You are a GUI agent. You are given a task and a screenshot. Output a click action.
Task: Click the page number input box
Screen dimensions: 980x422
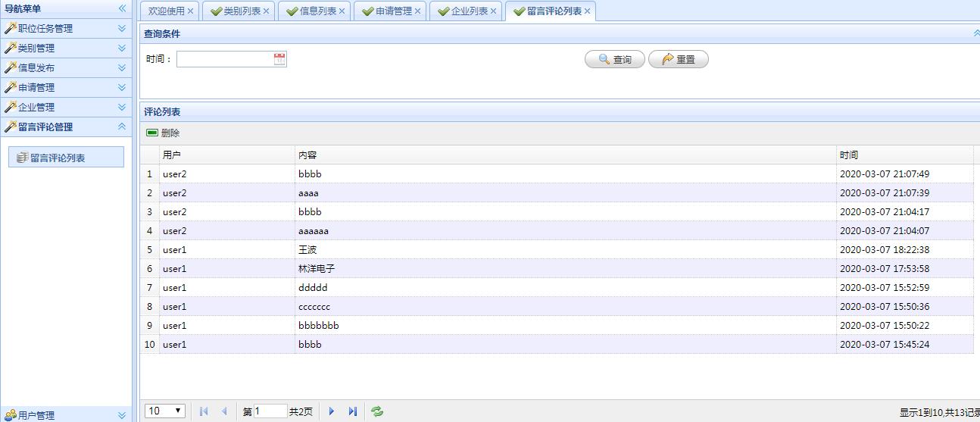[x=270, y=411]
